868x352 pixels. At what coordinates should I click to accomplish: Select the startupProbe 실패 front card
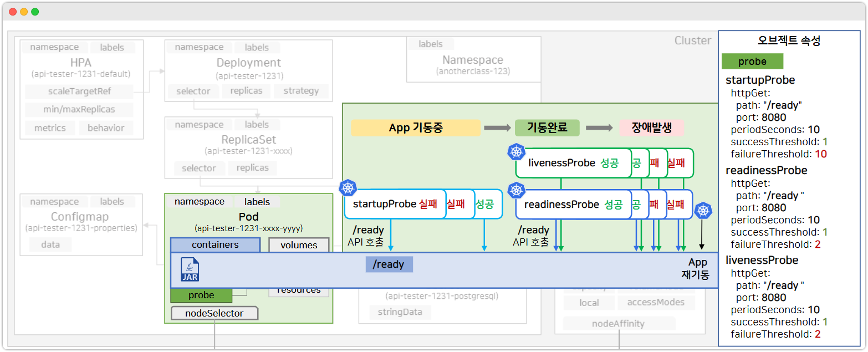tap(395, 204)
